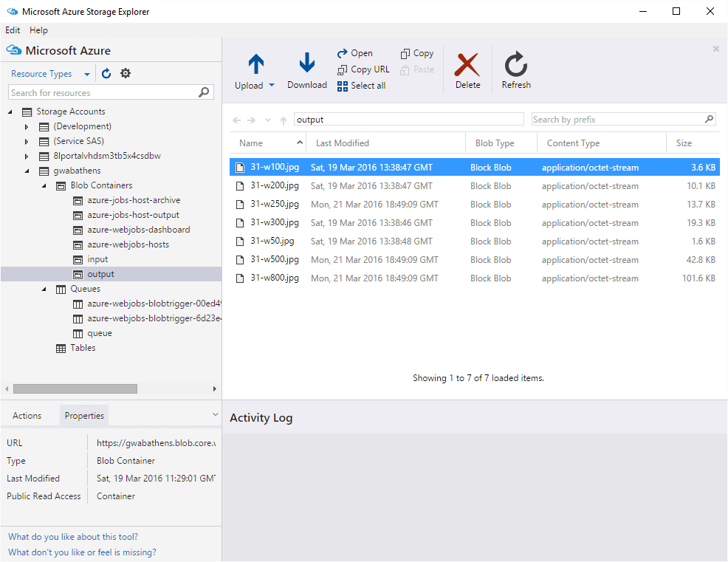Sort by Last Modified column header
This screenshot has width=728, height=562.
(386, 143)
